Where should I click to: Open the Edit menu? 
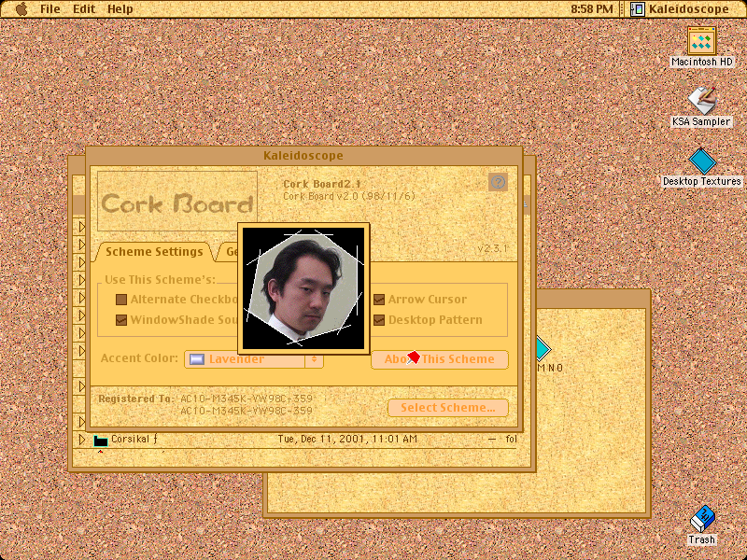84,9
